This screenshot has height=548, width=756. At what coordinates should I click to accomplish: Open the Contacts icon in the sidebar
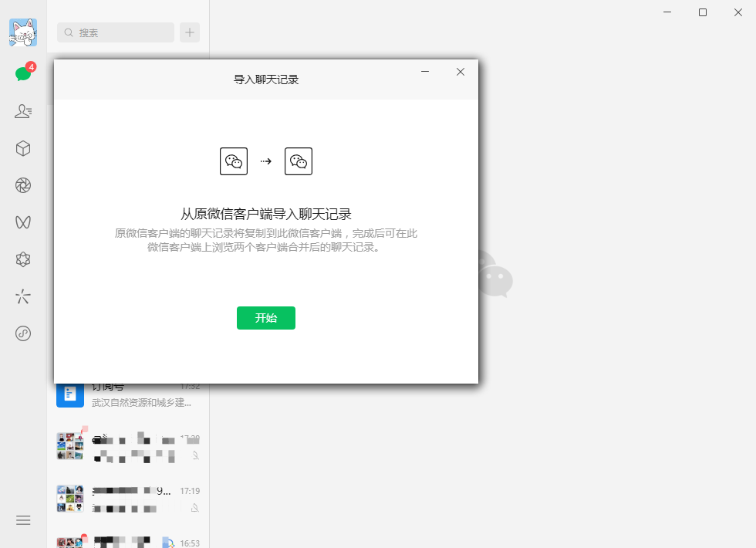tap(22, 111)
